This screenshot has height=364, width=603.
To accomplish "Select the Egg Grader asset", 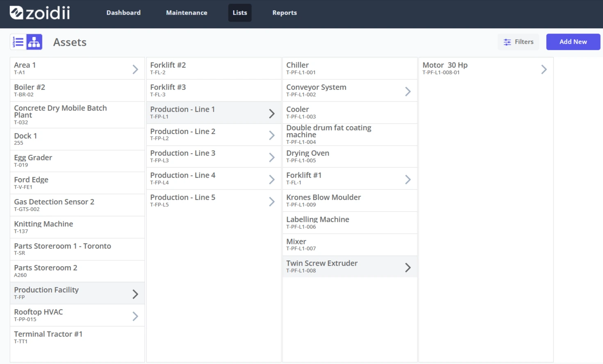I will [x=77, y=161].
